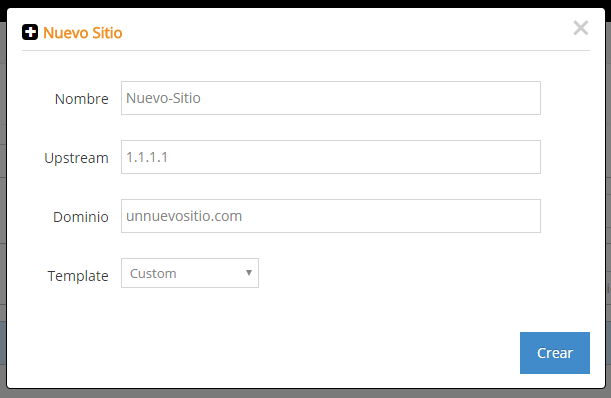
Task: Click the Nombre label
Action: [81, 99]
